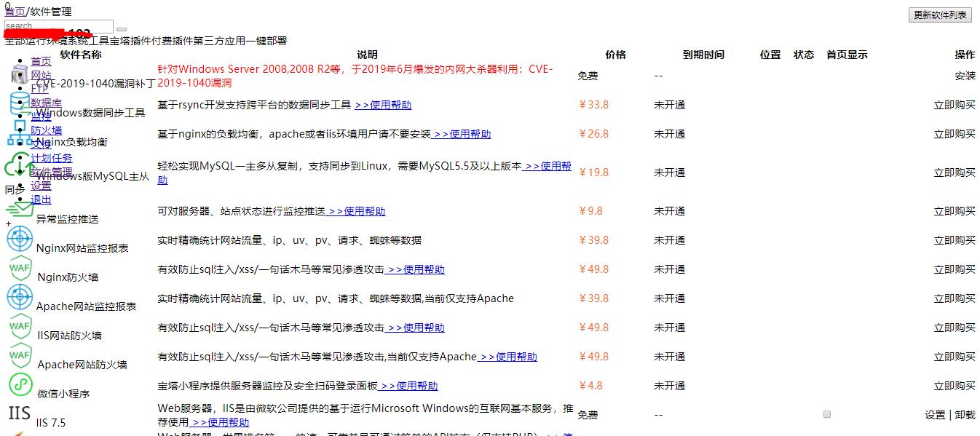Click the ￥33.8 price text
This screenshot has height=436, width=980.
593,105
